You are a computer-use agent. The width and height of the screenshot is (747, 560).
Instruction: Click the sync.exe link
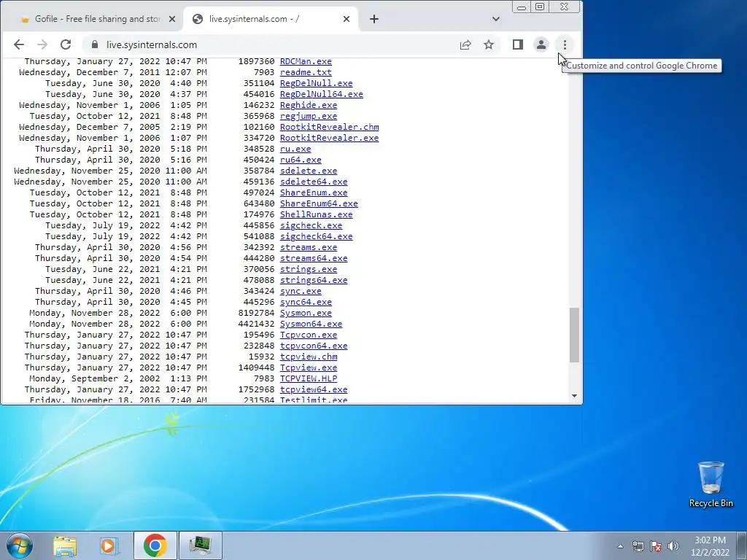[301, 292]
